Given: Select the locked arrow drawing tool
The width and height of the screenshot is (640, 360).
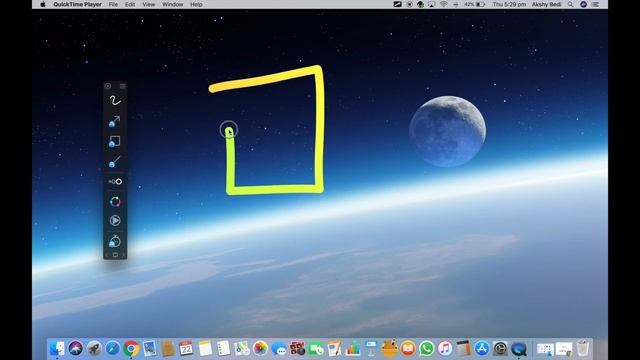Looking at the screenshot, I should (115, 121).
